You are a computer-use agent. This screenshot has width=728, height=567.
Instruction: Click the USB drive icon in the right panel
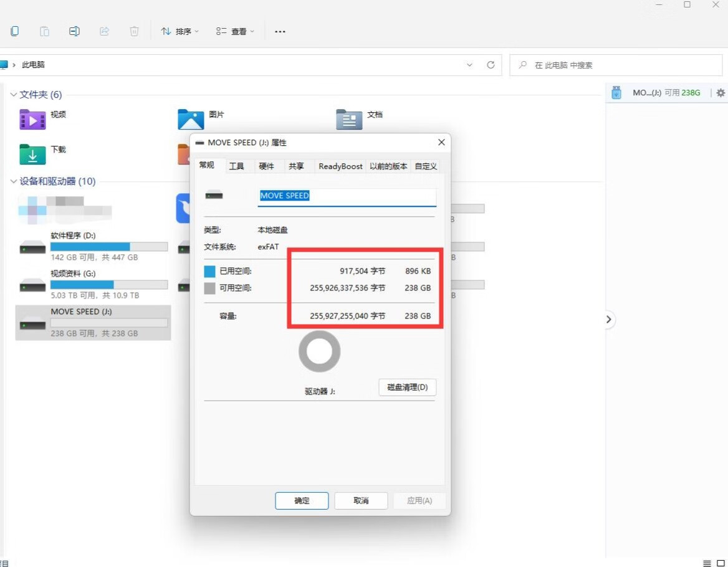tap(616, 92)
